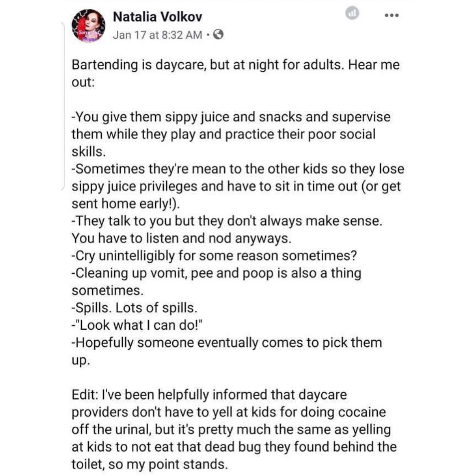
Task: Click the line starting '-Sometimes they're mean'
Action: pos(238,169)
